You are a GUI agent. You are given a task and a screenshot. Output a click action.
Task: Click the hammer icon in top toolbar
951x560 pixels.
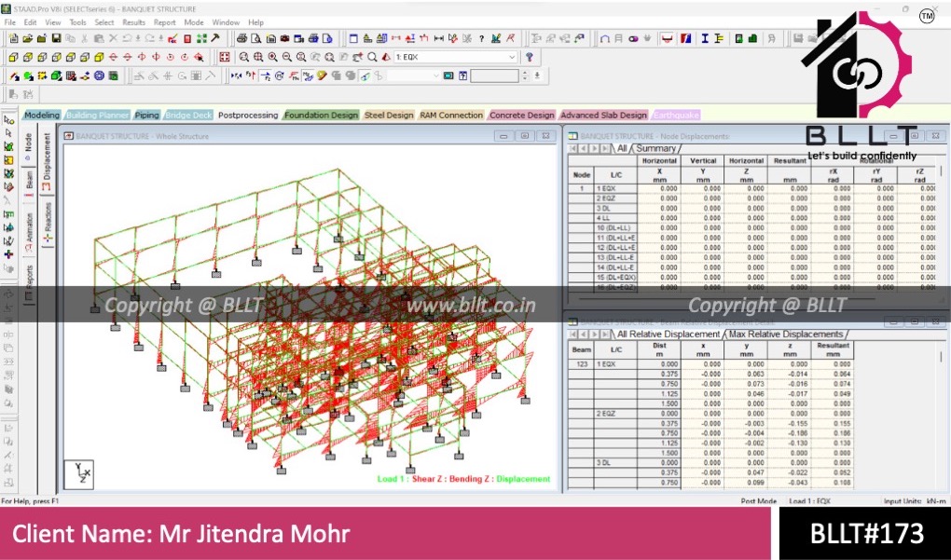point(215,39)
